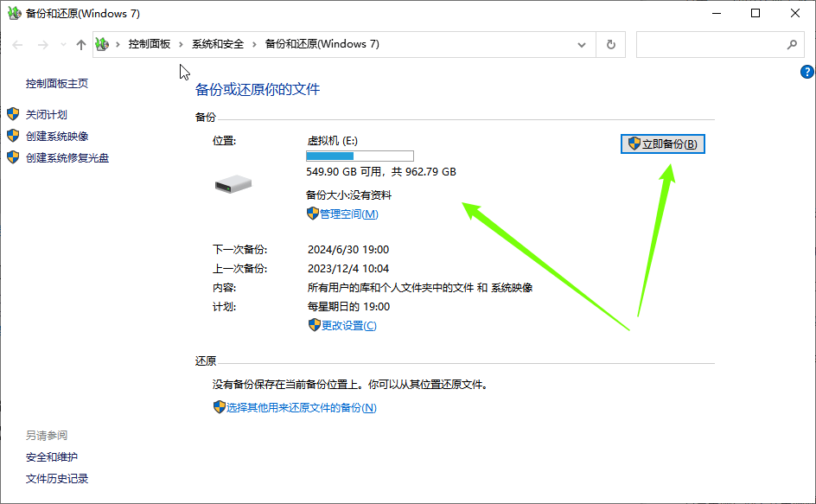Screen dimensions: 816x504
Task: Click next backup time 2024/6/30 19:00
Action: (x=348, y=250)
